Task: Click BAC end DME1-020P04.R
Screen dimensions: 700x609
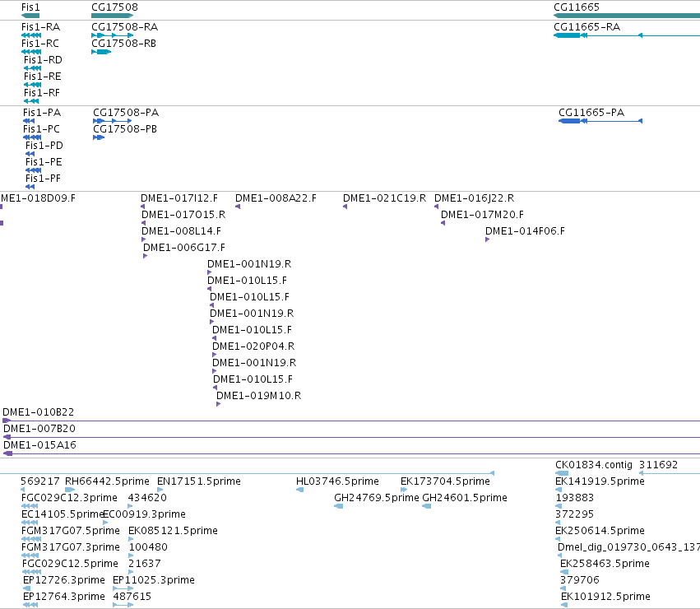Action: pyautogui.click(x=215, y=356)
